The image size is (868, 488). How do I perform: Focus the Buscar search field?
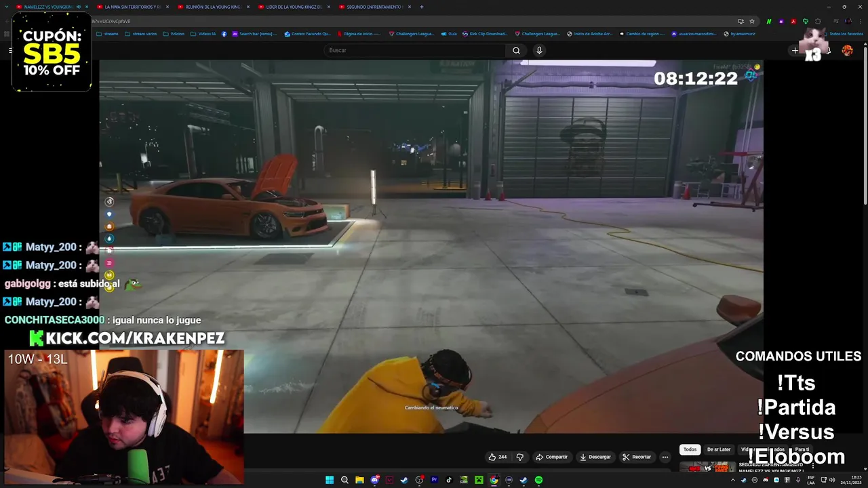(x=415, y=50)
